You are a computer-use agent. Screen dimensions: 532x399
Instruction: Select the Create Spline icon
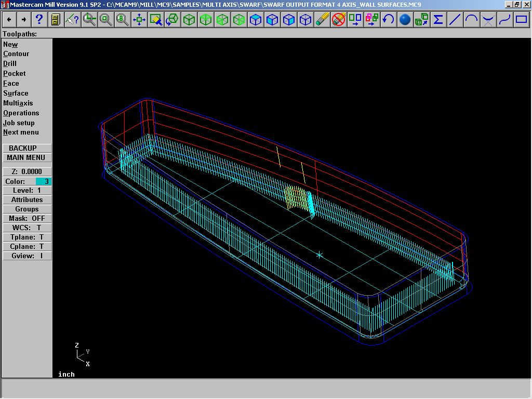[505, 20]
